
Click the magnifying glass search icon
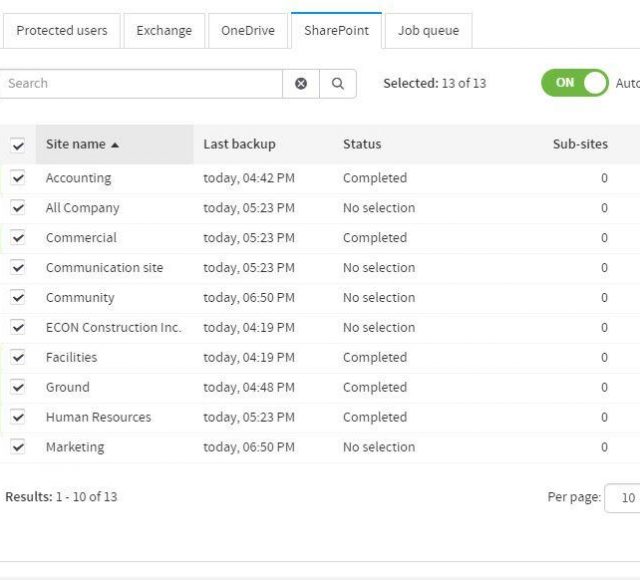pyautogui.click(x=338, y=84)
